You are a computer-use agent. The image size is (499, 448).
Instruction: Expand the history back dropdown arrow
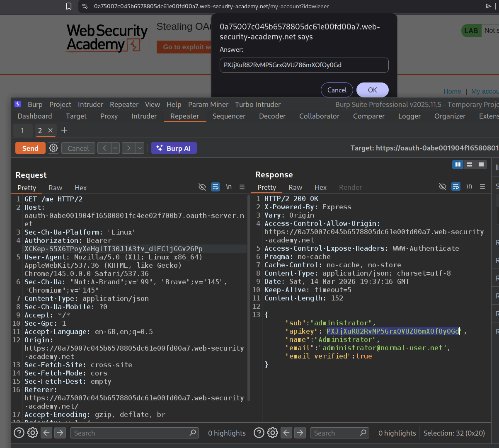(x=115, y=148)
